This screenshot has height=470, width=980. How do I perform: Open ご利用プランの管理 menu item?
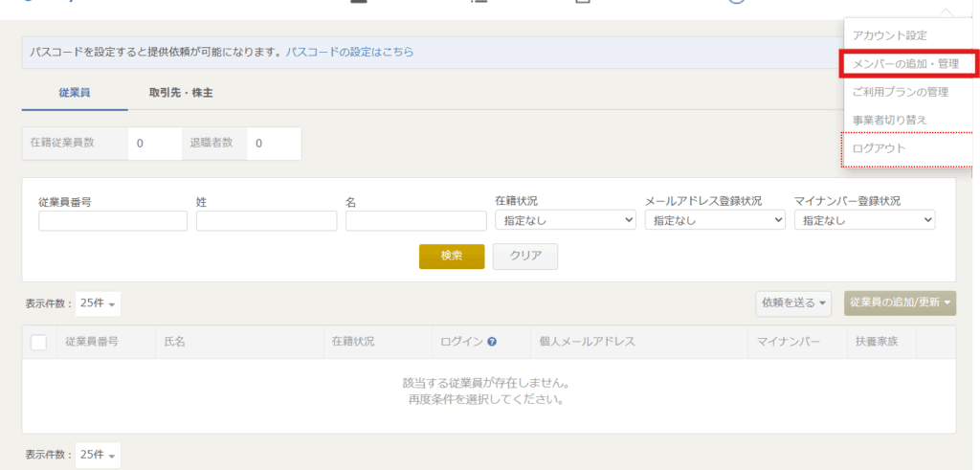900,92
